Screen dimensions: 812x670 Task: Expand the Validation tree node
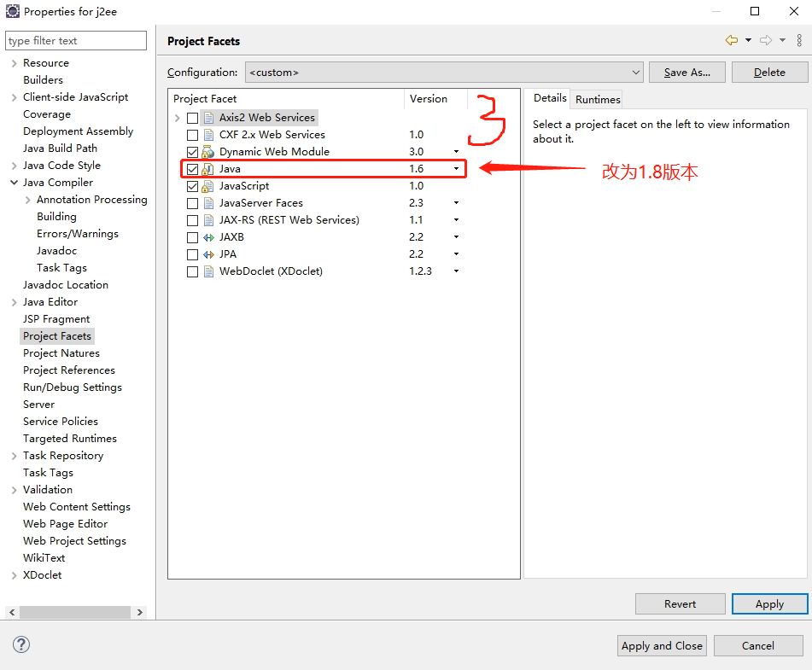(14, 490)
